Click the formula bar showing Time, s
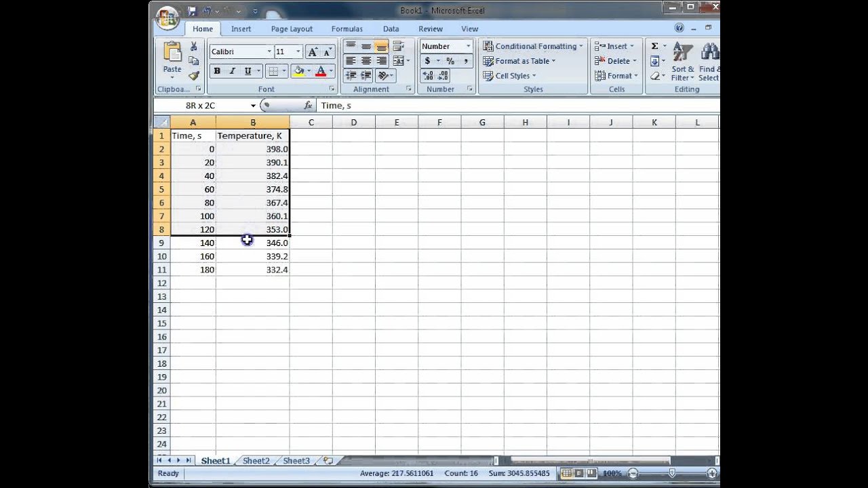Screen dimensions: 868x488 click(x=517, y=106)
